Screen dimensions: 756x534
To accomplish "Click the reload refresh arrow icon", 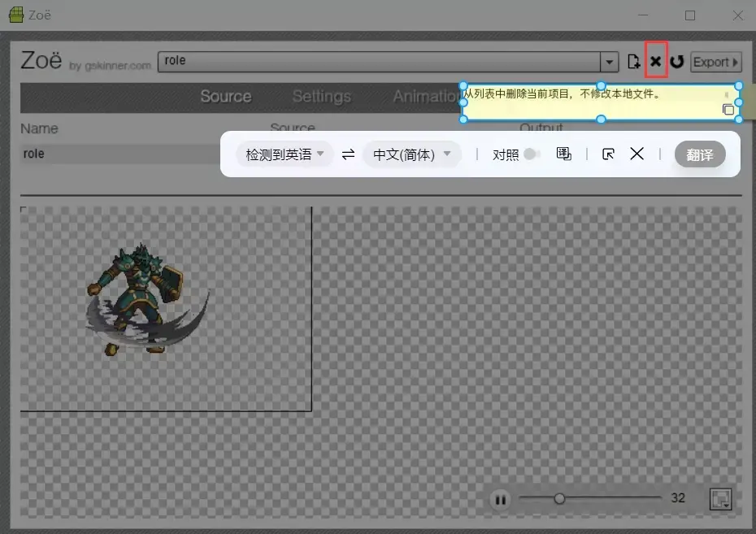I will pos(677,62).
